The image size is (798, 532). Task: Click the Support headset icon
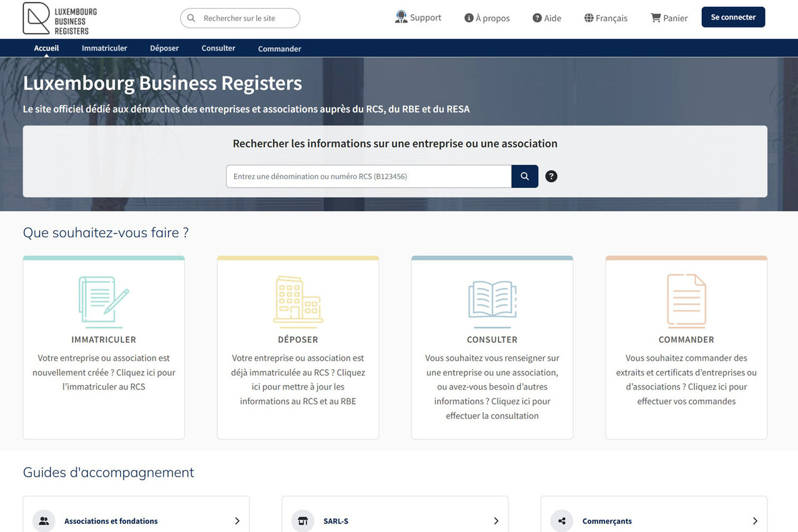(400, 17)
